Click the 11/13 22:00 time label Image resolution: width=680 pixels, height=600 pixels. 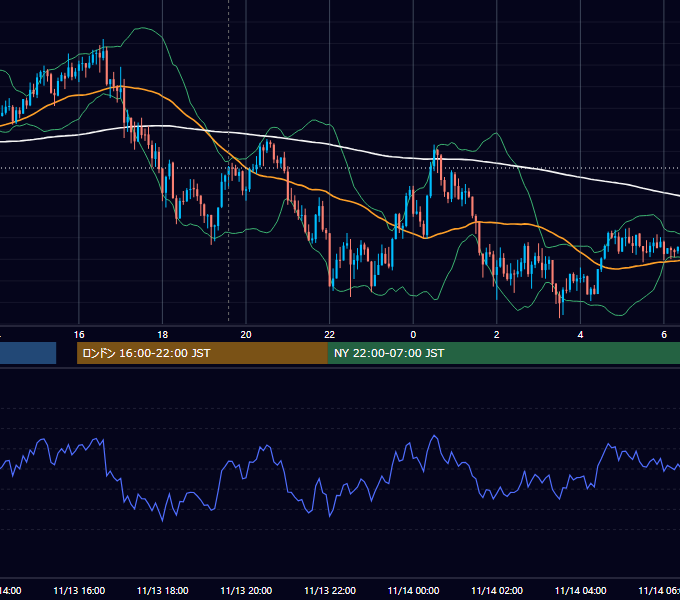(x=330, y=590)
